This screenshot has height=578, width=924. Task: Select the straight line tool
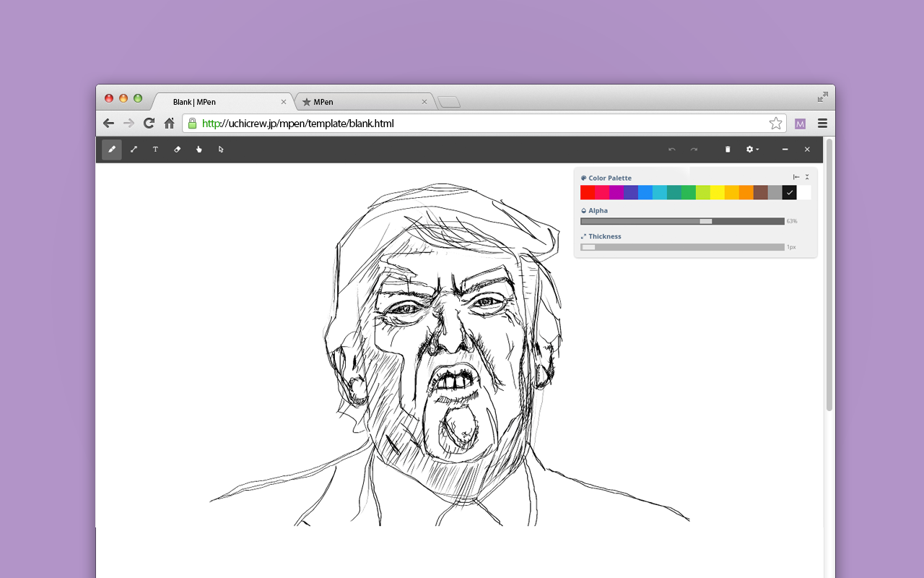point(134,150)
